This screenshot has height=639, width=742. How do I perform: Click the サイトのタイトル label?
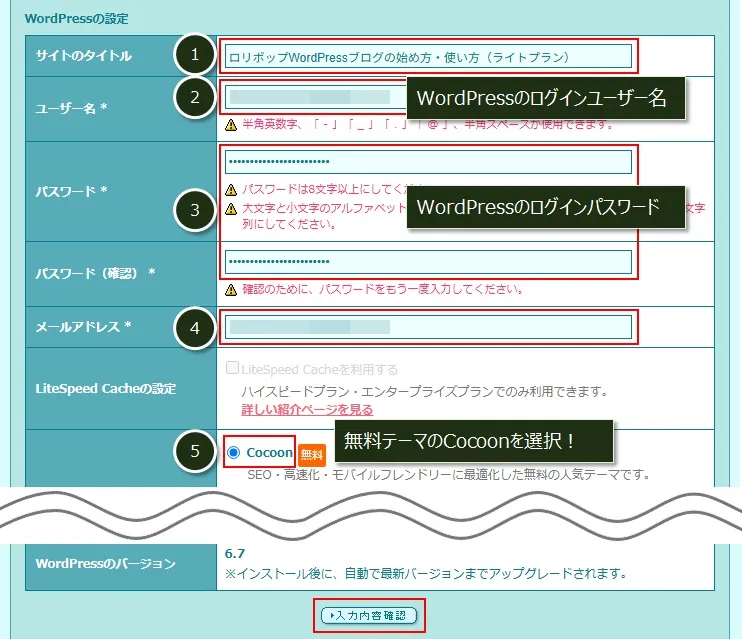84,56
